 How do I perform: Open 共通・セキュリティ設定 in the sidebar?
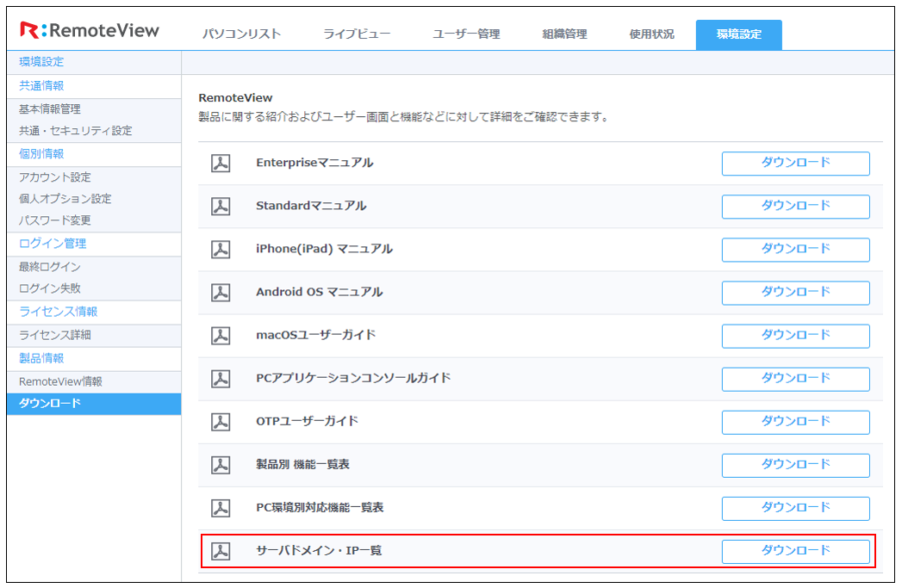coord(75,131)
